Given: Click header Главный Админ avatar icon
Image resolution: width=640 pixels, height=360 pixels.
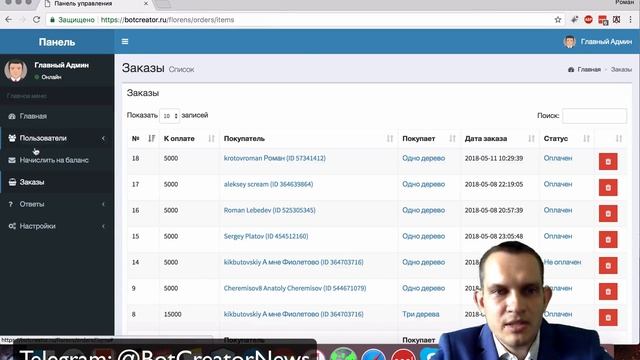Looking at the screenshot, I should coord(570,42).
